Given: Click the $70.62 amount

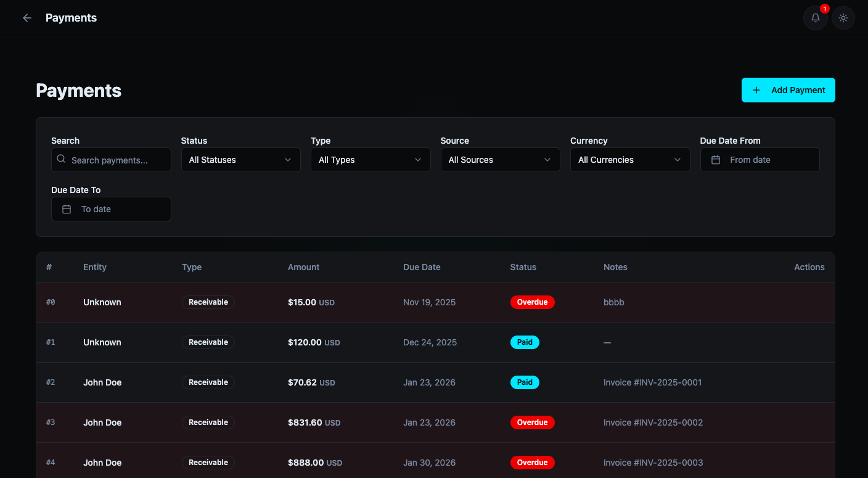Looking at the screenshot, I should pos(302,382).
